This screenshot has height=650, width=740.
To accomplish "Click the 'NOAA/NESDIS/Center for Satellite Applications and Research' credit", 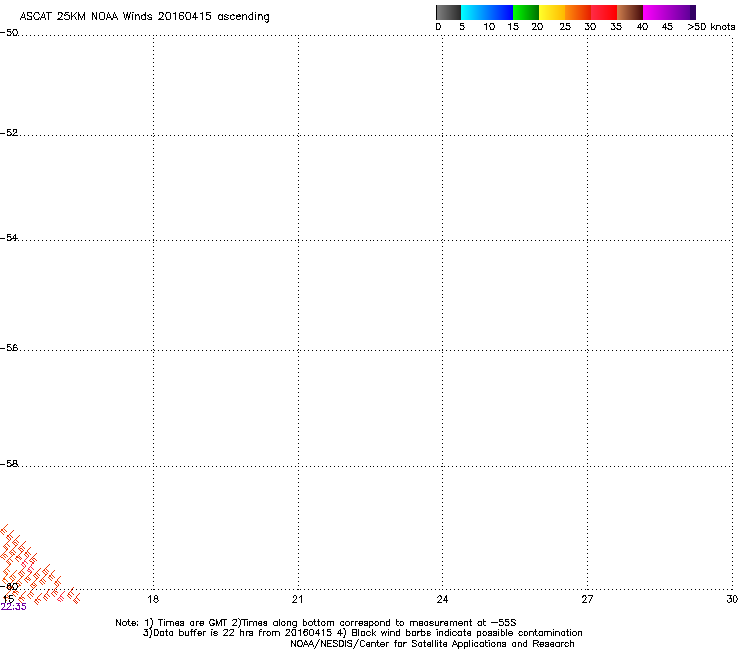I will (x=432, y=644).
